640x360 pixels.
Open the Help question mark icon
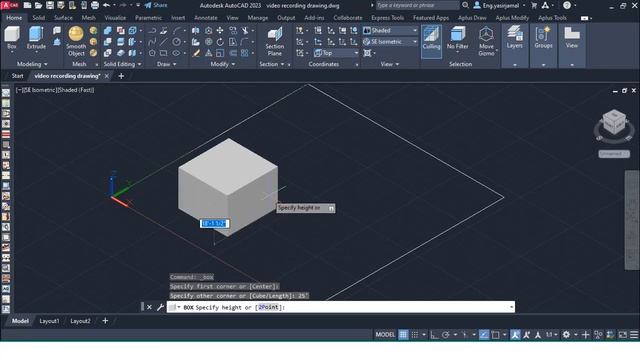tap(567, 5)
